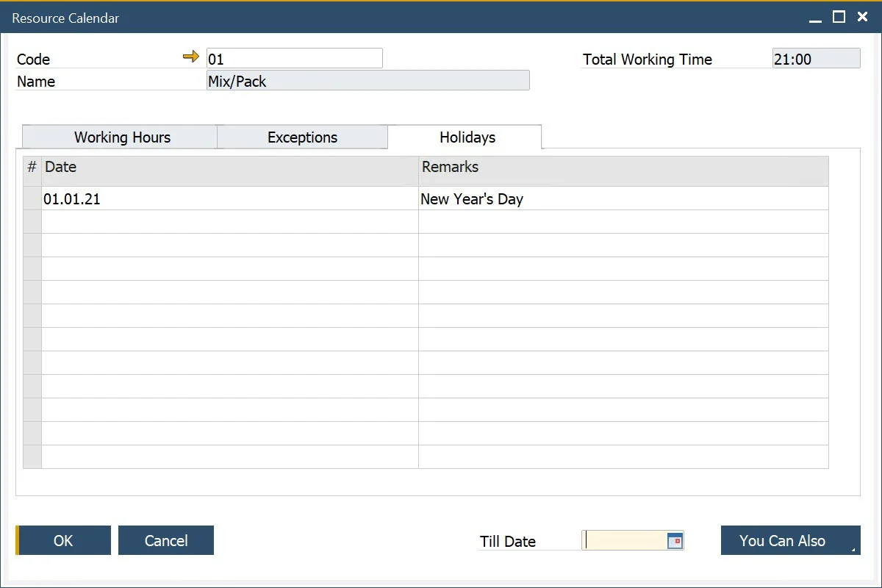The image size is (882, 588).
Task: Select the Holidays tab
Action: [x=467, y=137]
